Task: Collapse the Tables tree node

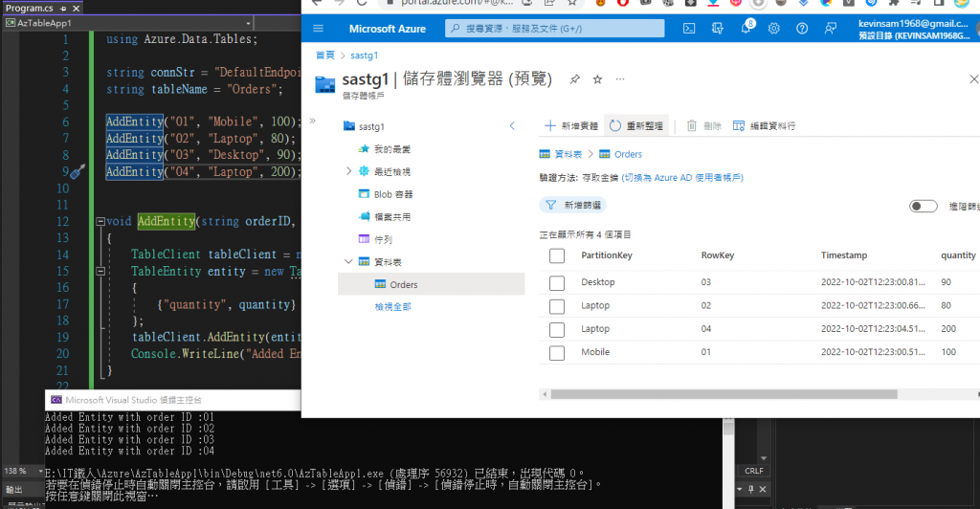Action: [x=348, y=262]
